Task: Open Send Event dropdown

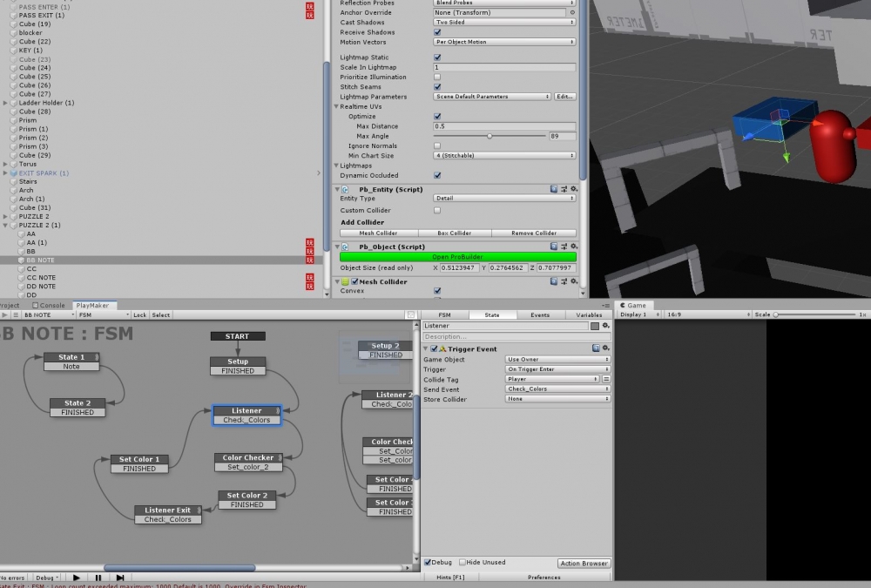Action: click(557, 389)
